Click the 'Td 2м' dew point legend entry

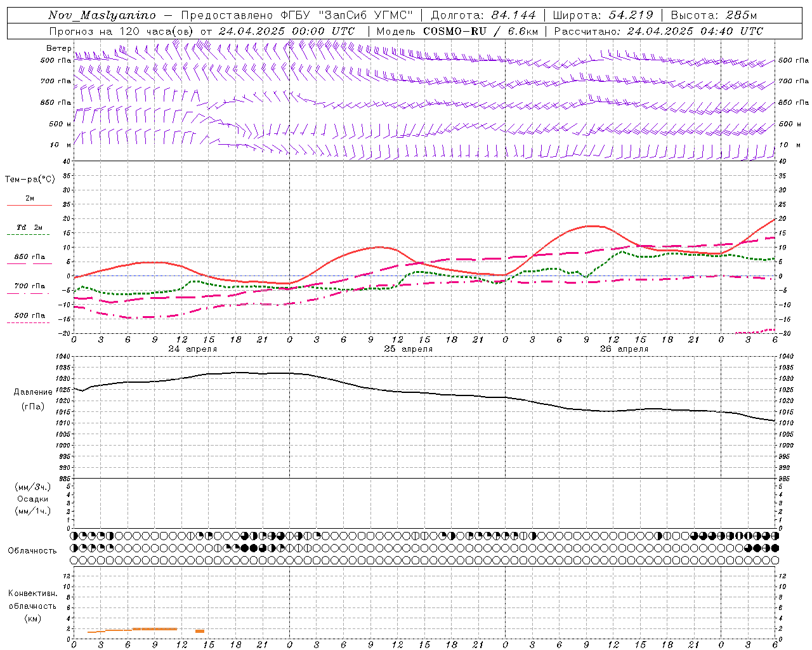pos(30,227)
